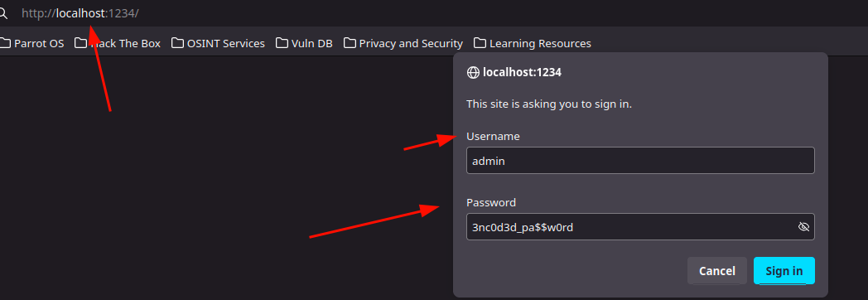Viewport: 868px width, 300px height.
Task: Open the Learning Resources bookmark folder
Action: pos(533,42)
